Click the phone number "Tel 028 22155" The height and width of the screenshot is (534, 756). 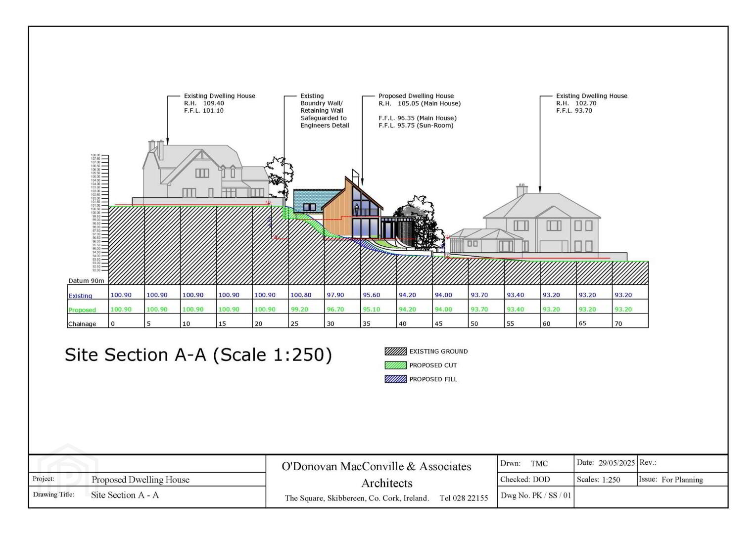pos(464,498)
